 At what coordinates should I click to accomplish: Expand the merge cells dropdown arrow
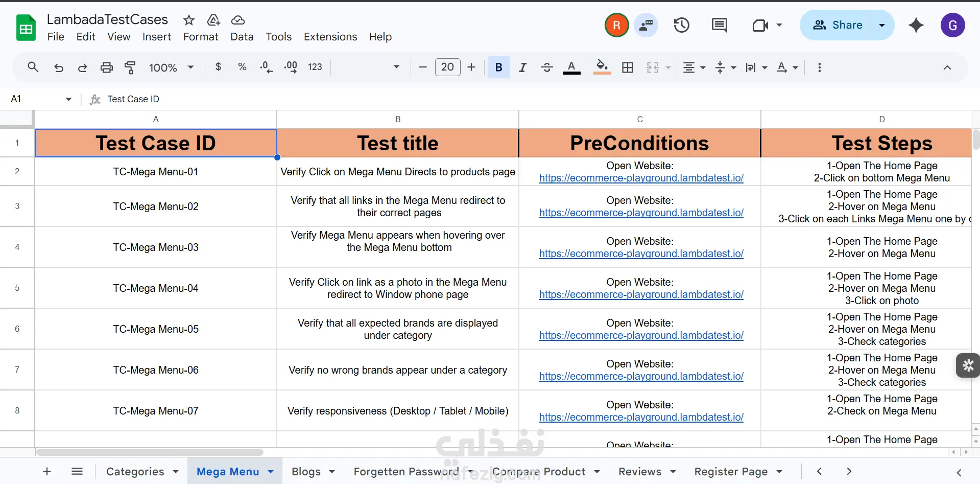click(667, 67)
